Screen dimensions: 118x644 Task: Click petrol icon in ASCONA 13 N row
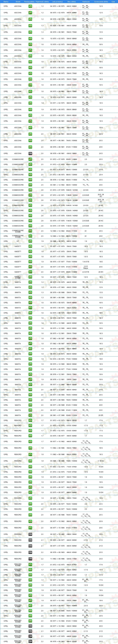[x=30, y=25]
